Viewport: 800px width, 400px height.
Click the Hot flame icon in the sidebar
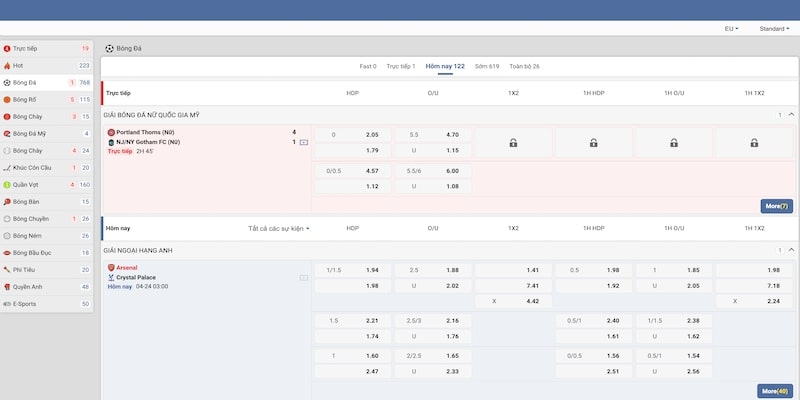(8, 65)
